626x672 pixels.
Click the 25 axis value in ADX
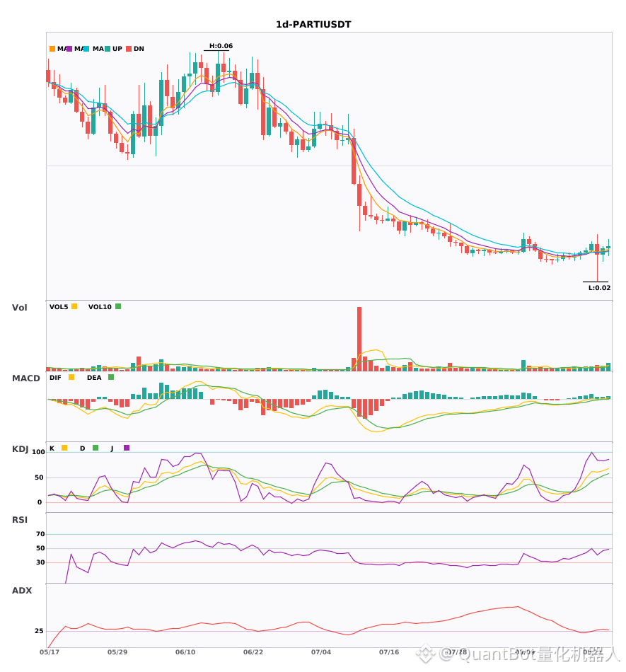(39, 631)
